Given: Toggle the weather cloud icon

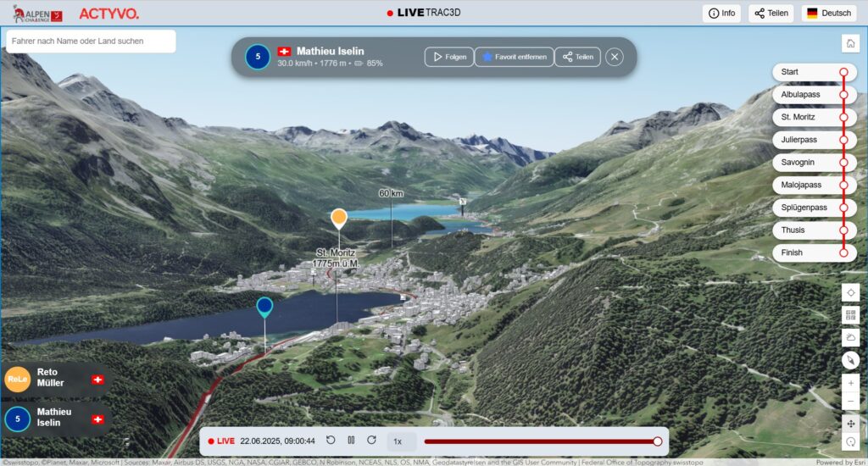Looking at the screenshot, I should (851, 337).
